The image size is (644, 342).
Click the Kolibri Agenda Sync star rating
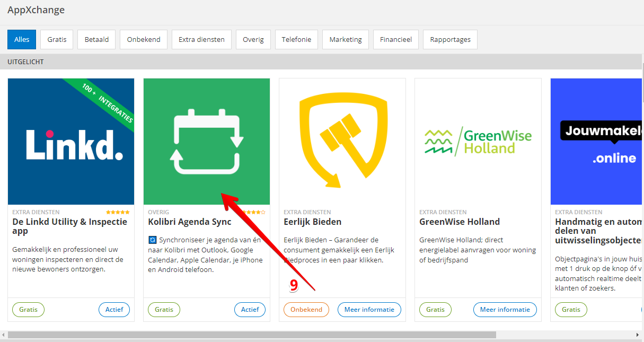tap(253, 212)
